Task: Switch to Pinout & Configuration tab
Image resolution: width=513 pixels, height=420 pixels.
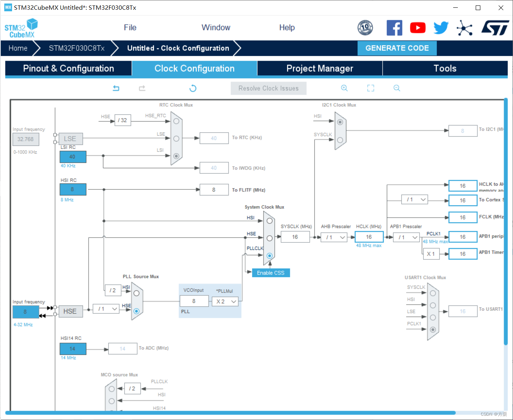Action: [68, 68]
